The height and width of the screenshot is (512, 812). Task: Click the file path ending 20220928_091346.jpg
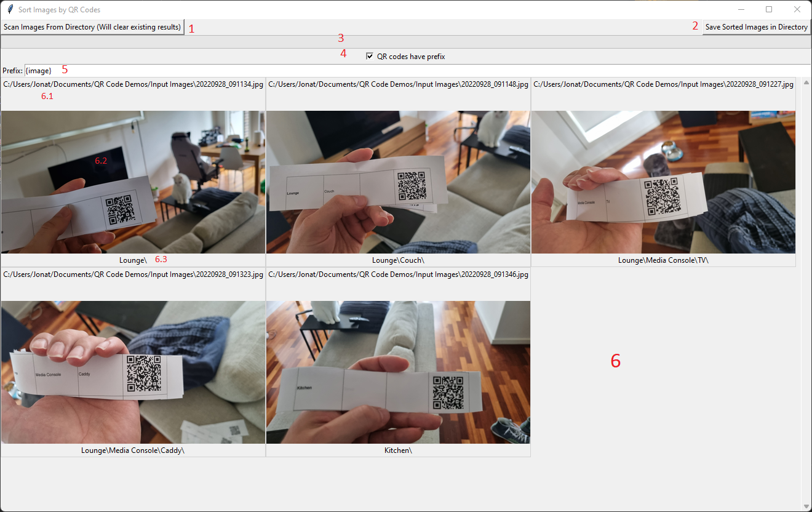pyautogui.click(x=399, y=274)
